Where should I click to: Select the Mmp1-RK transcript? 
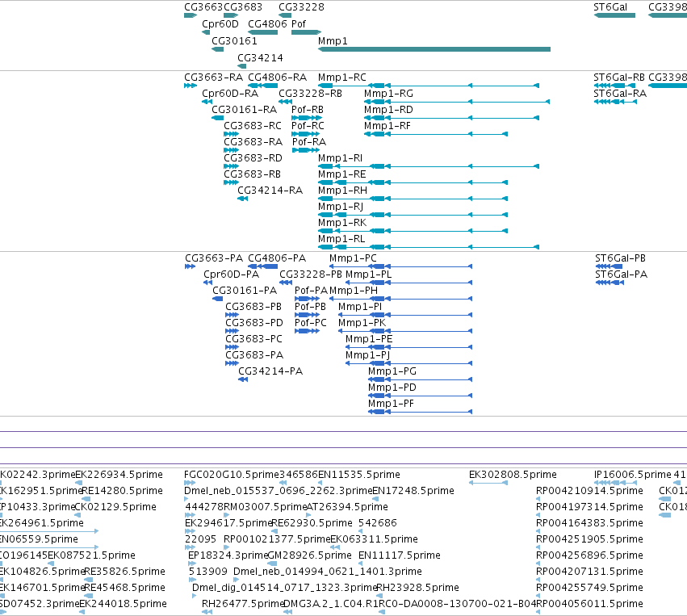pos(413,231)
